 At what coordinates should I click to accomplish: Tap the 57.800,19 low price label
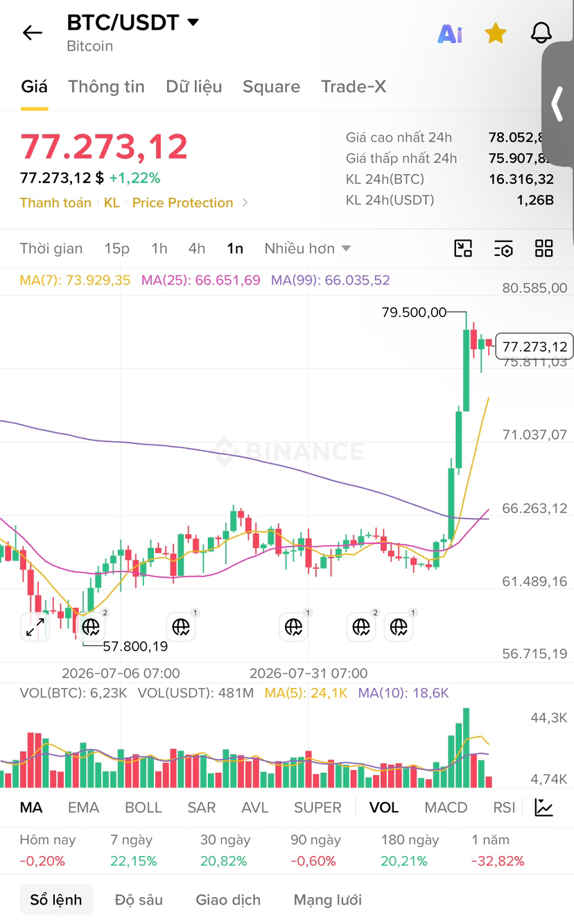pos(135,647)
